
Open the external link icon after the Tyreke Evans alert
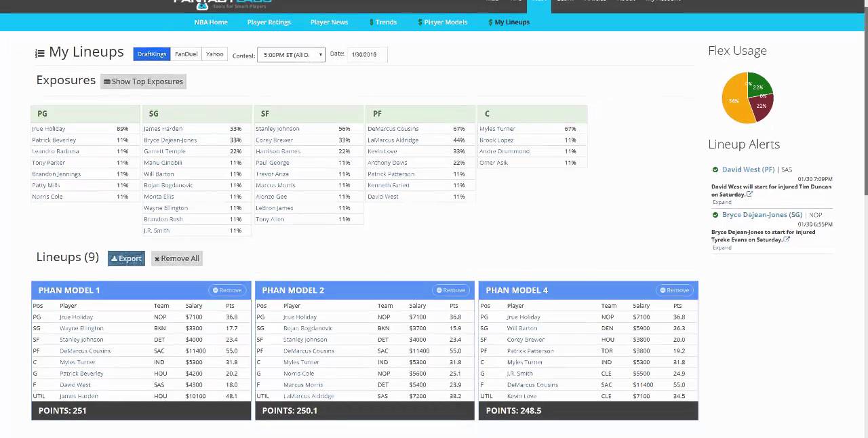click(787, 239)
